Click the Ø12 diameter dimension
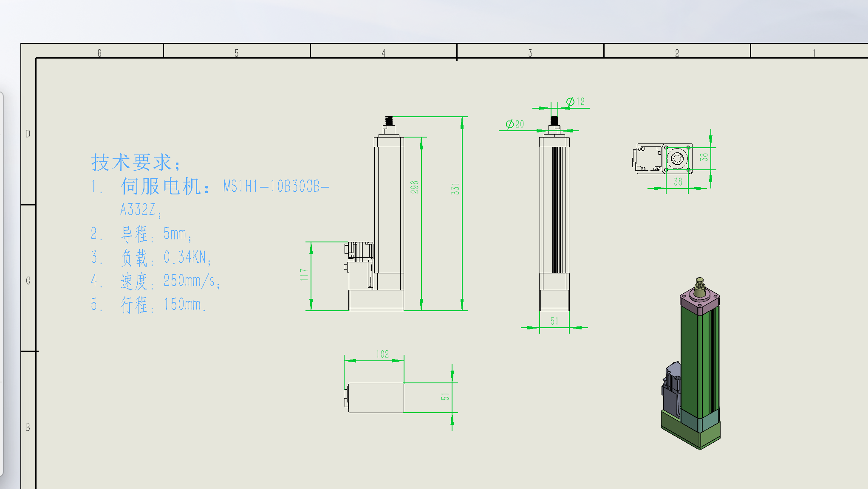Viewport: 868px width, 489px height. tap(576, 102)
